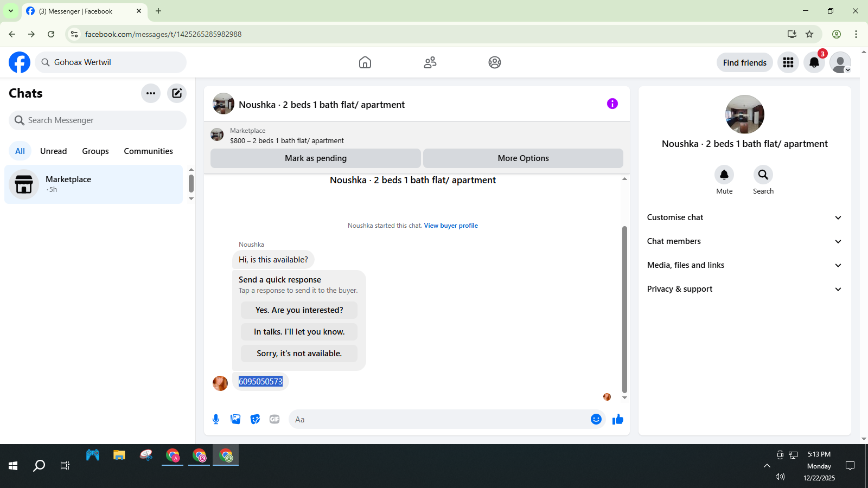The image size is (868, 488).
Task: Open the Facebook apps menu grid
Action: pos(788,62)
